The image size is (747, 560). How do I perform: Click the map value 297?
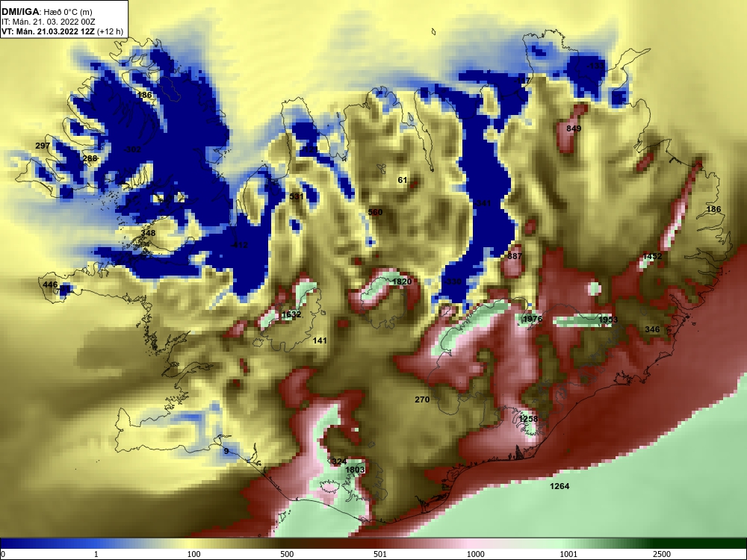43,146
